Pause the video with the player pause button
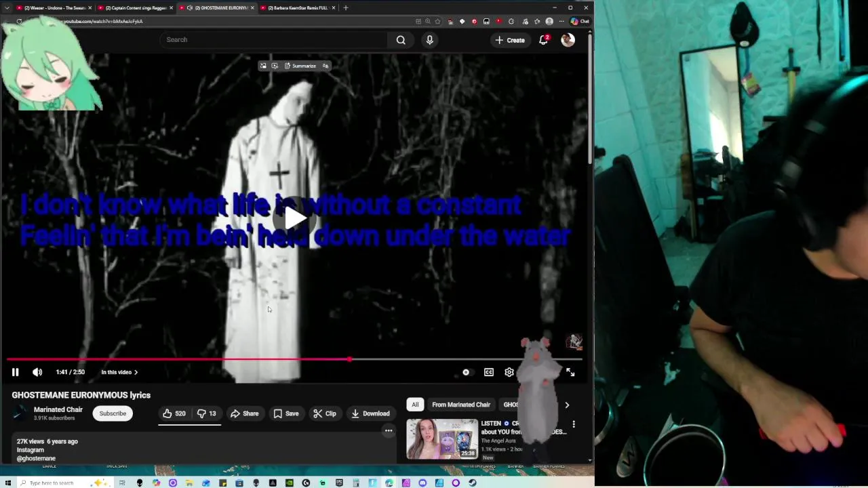Screen dimensions: 868x488 coord(15,372)
